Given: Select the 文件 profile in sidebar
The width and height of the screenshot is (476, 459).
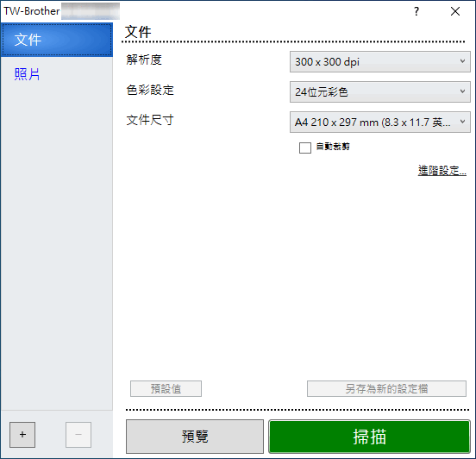Looking at the screenshot, I should [x=57, y=40].
